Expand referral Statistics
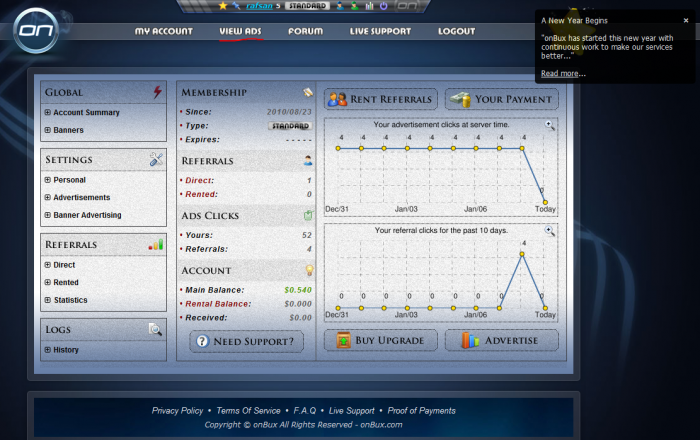 click(x=66, y=300)
